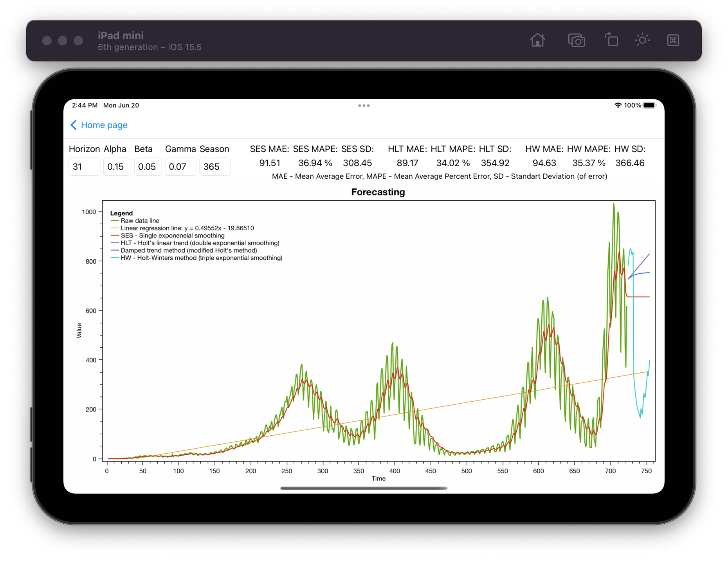
Task: Click the Beta field showing 0.05
Action: click(x=148, y=167)
